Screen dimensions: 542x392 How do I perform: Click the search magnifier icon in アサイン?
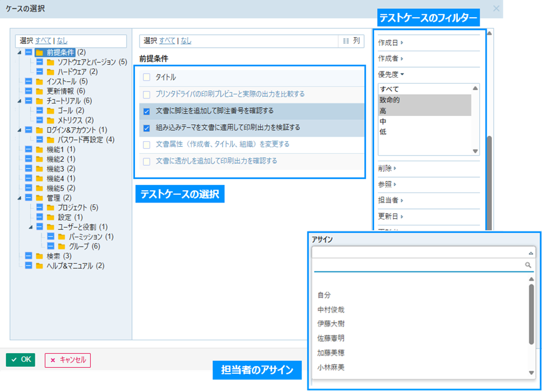(x=528, y=265)
